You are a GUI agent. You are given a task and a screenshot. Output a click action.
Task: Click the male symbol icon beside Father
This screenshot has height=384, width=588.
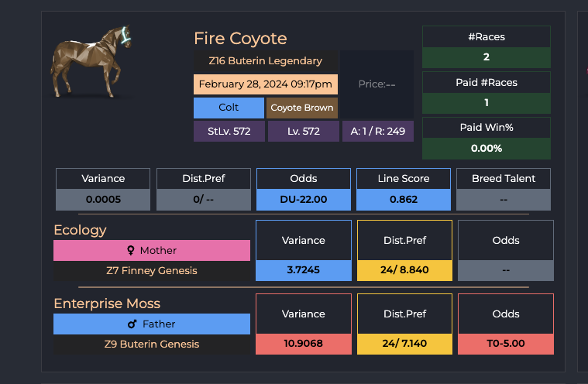click(132, 324)
